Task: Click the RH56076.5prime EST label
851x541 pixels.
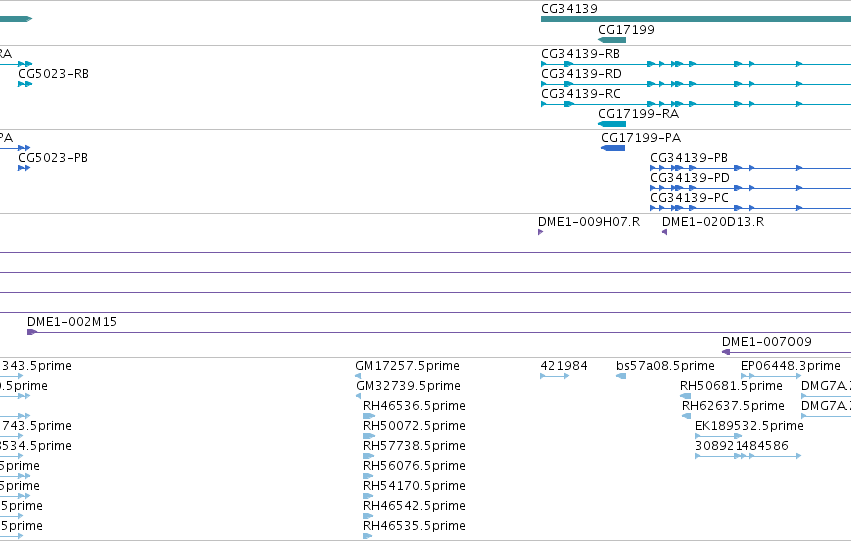Action: point(414,466)
